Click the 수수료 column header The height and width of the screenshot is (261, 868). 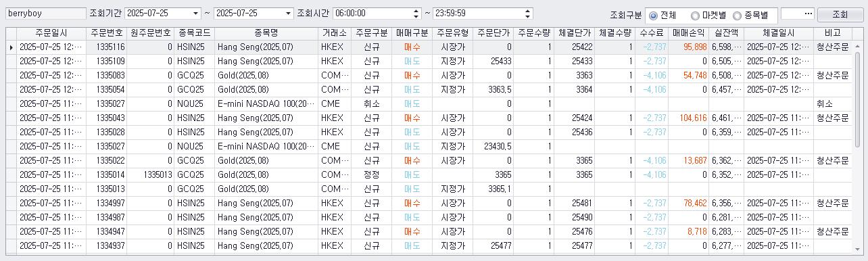coord(652,33)
